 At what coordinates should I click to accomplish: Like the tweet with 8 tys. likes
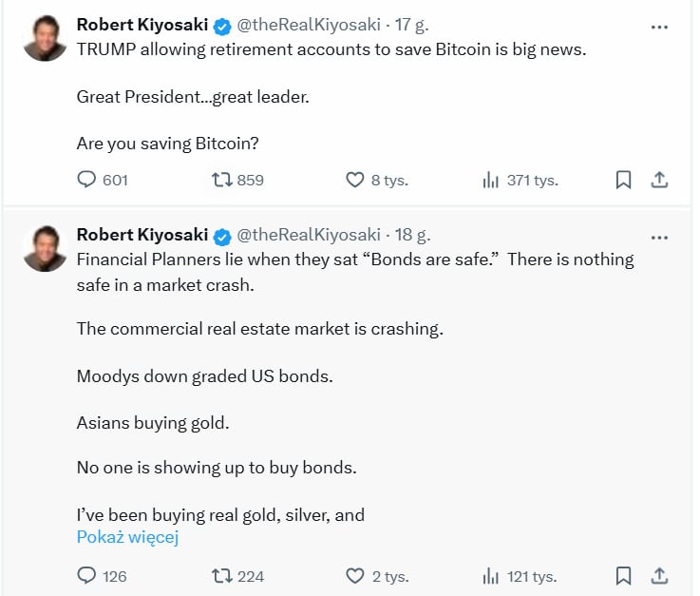355,180
